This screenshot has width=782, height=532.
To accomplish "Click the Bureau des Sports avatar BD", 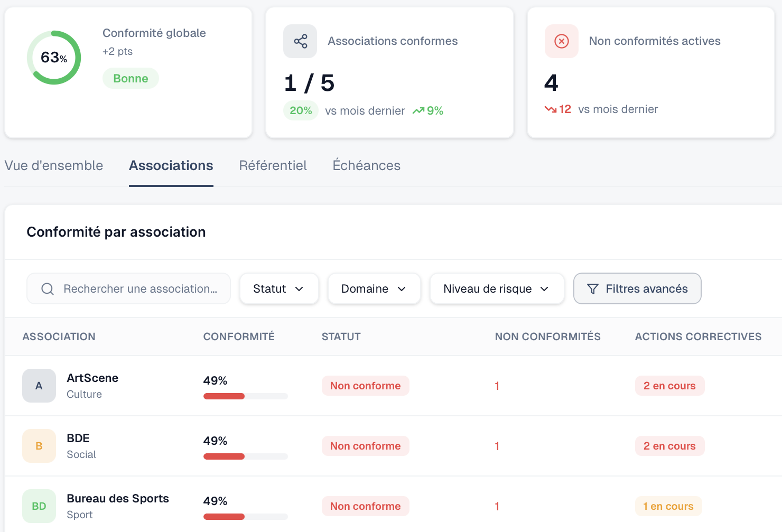I will coord(39,506).
